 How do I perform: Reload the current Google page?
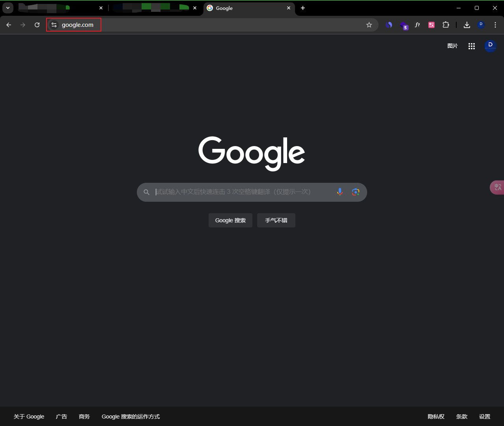37,25
